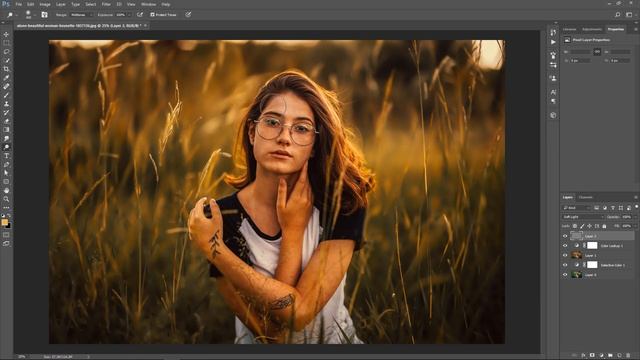The height and width of the screenshot is (360, 640).
Task: Select the Move tool
Action: pyautogui.click(x=6, y=34)
